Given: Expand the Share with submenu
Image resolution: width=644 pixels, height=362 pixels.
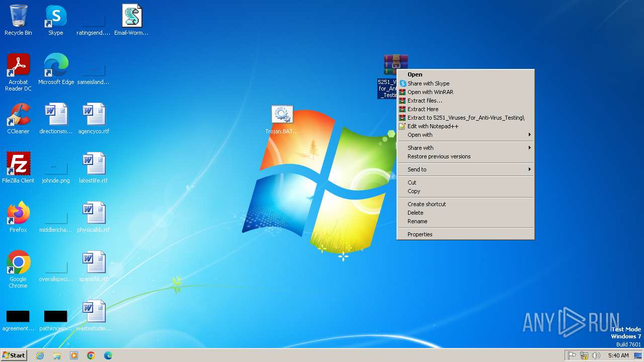Looking at the screenshot, I should (x=465, y=148).
